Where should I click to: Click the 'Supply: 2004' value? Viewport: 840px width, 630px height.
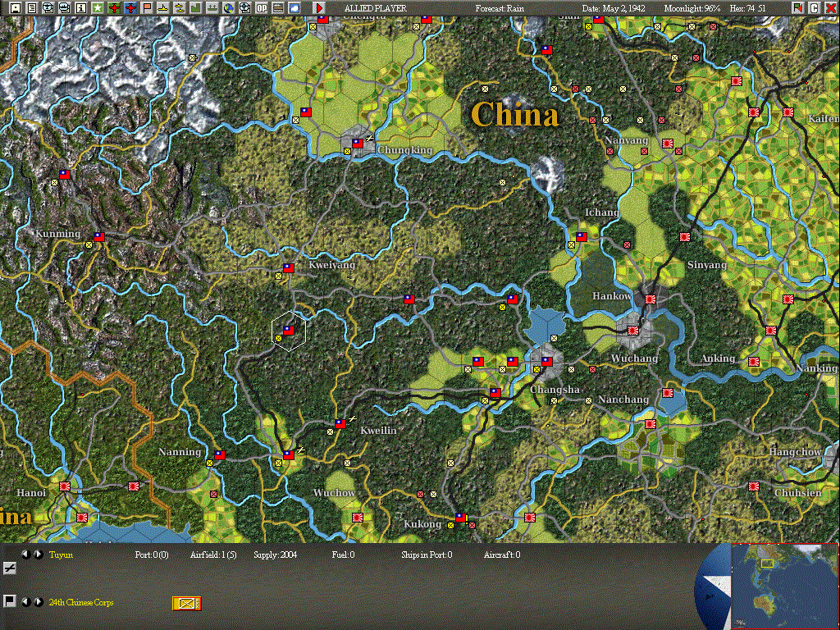[276, 555]
